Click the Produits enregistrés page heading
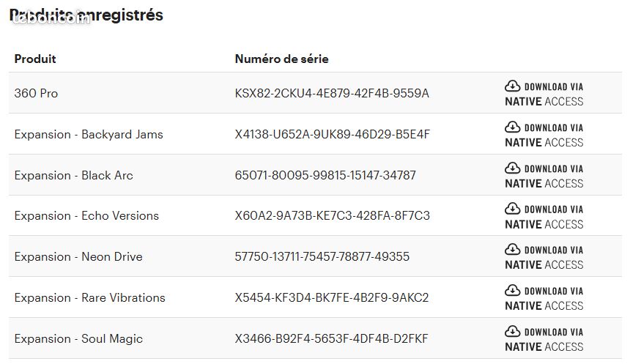630x364 pixels. (x=86, y=15)
